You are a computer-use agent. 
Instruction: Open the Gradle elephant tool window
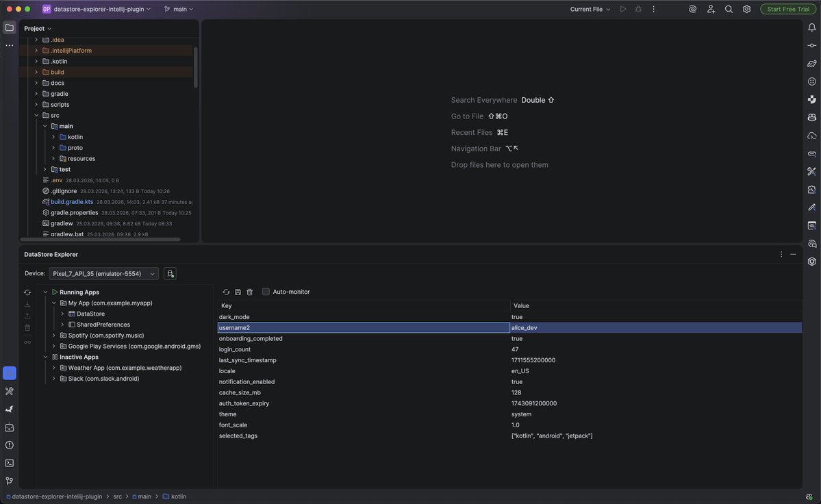[x=811, y=63]
